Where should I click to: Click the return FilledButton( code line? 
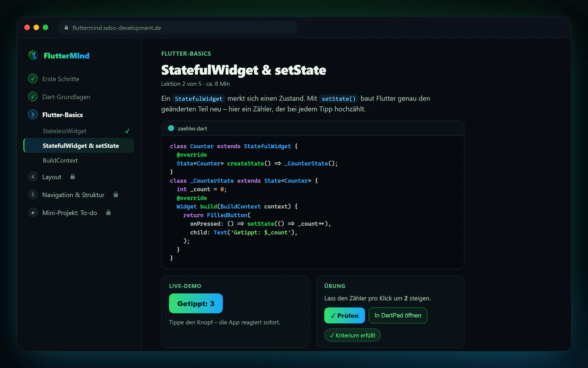[x=217, y=215]
